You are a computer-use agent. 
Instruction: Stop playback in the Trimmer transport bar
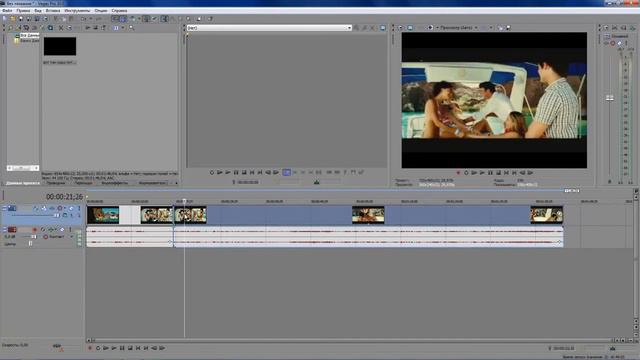[244, 173]
